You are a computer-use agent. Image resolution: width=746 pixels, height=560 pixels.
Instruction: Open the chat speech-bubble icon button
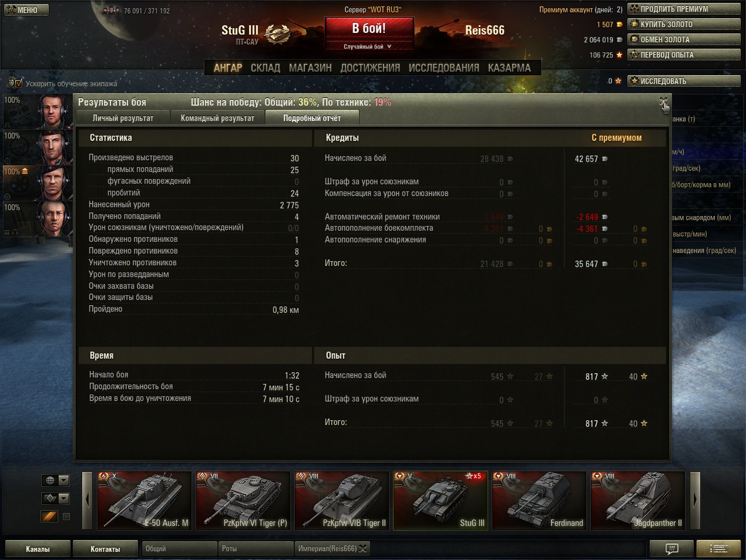(x=671, y=549)
